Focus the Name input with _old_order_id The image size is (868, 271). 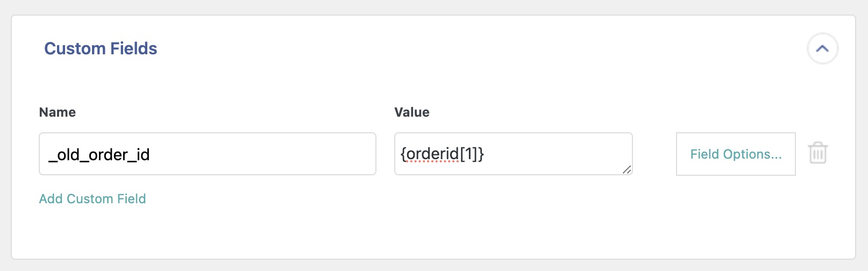pos(207,154)
